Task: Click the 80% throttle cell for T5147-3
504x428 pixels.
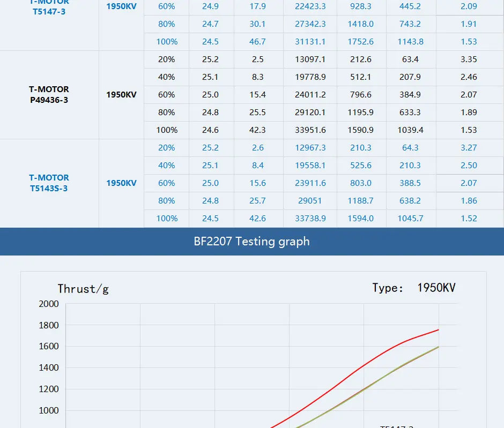Action: [x=167, y=24]
